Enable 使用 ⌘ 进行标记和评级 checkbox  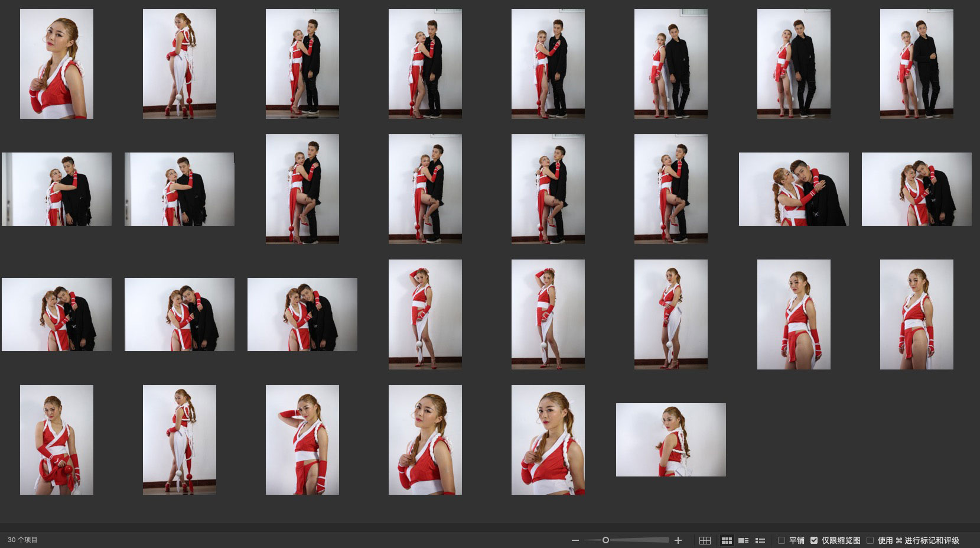(870, 540)
